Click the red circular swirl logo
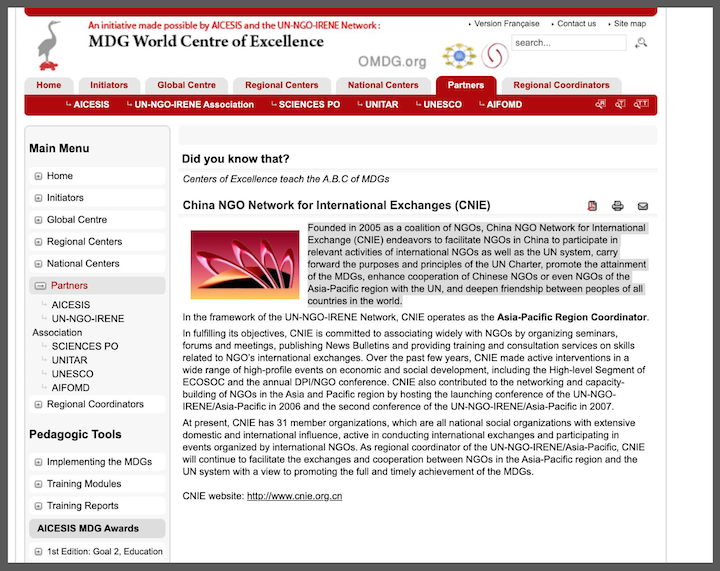720x571 pixels. click(x=494, y=56)
